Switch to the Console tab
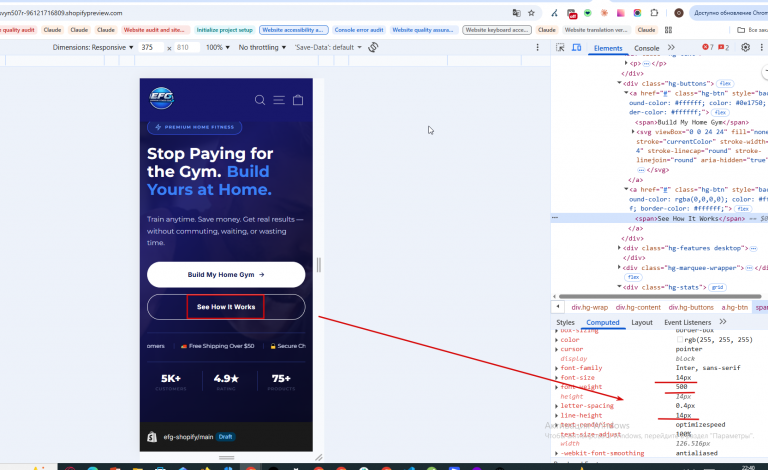 (647, 48)
